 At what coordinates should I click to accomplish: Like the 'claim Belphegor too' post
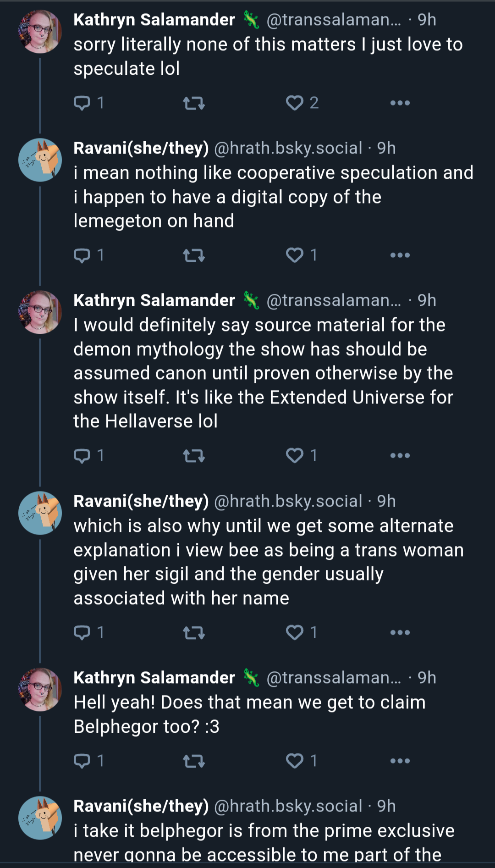tap(302, 761)
